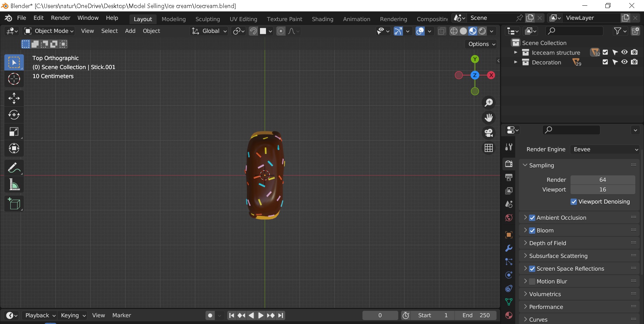Enable Motion Blur checkbox
Viewport: 644px width, 324px height.
[x=532, y=282]
